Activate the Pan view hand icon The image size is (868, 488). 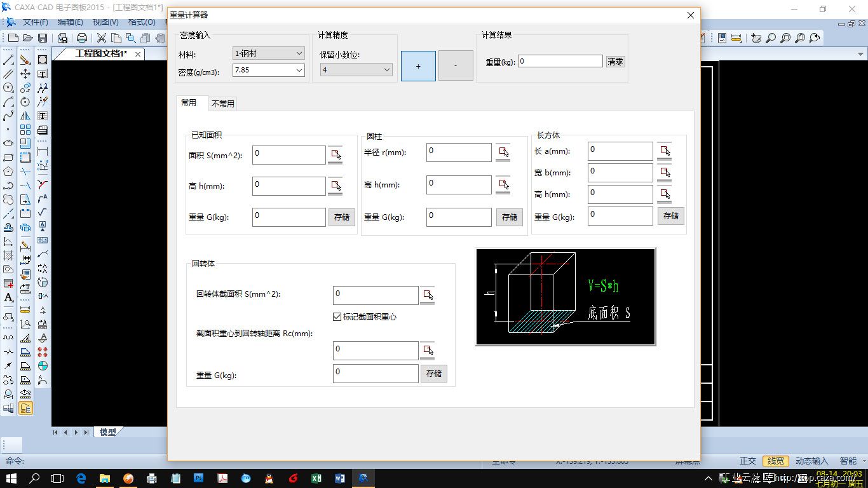(x=756, y=38)
